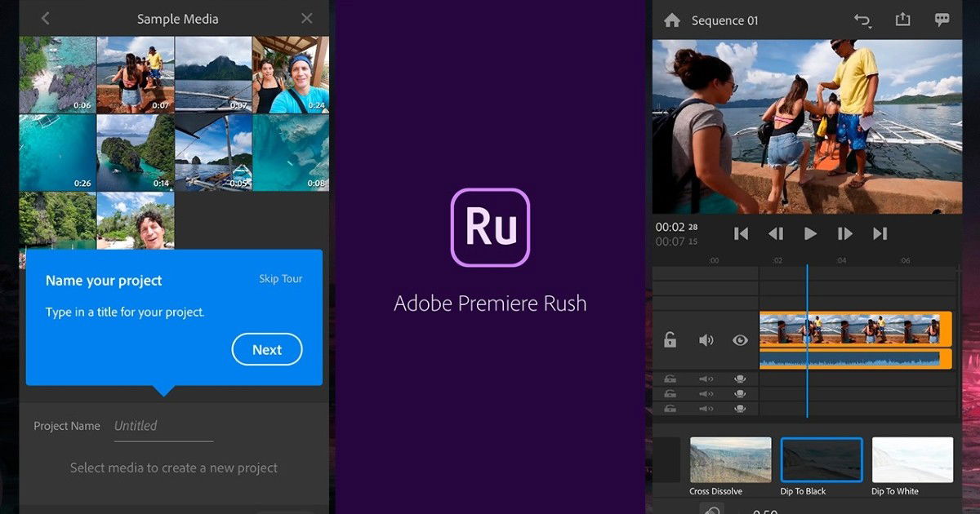
Task: Click the blue playhead in the timeline
Action: point(807,340)
